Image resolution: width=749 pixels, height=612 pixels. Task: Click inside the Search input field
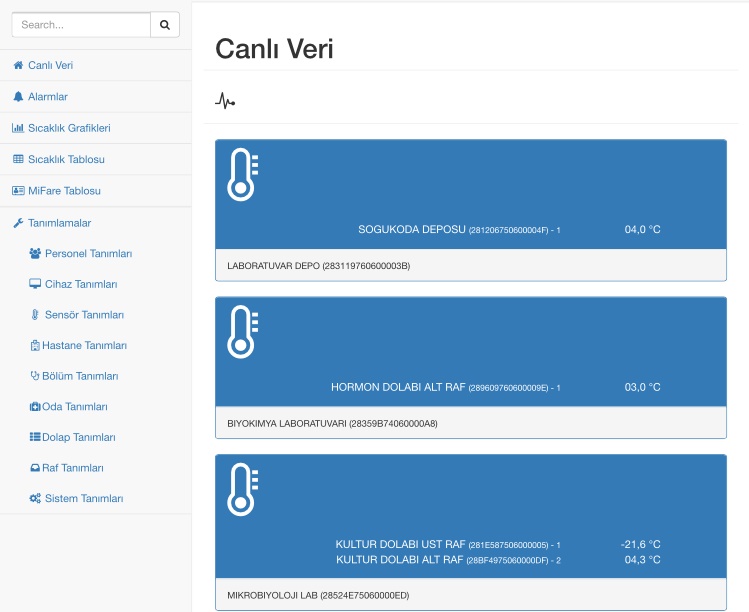(81, 25)
